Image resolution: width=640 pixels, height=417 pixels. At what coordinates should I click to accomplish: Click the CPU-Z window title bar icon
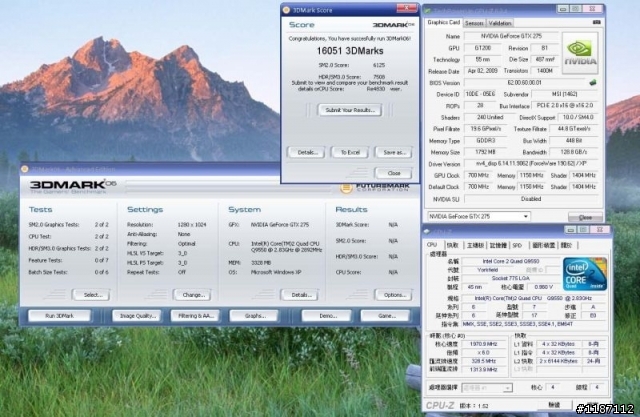point(427,231)
